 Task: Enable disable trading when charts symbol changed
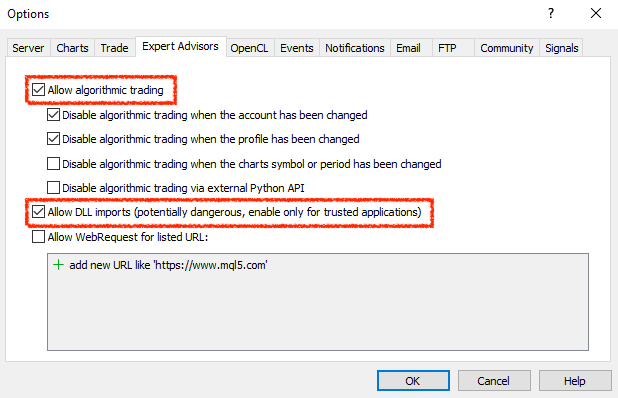(53, 164)
